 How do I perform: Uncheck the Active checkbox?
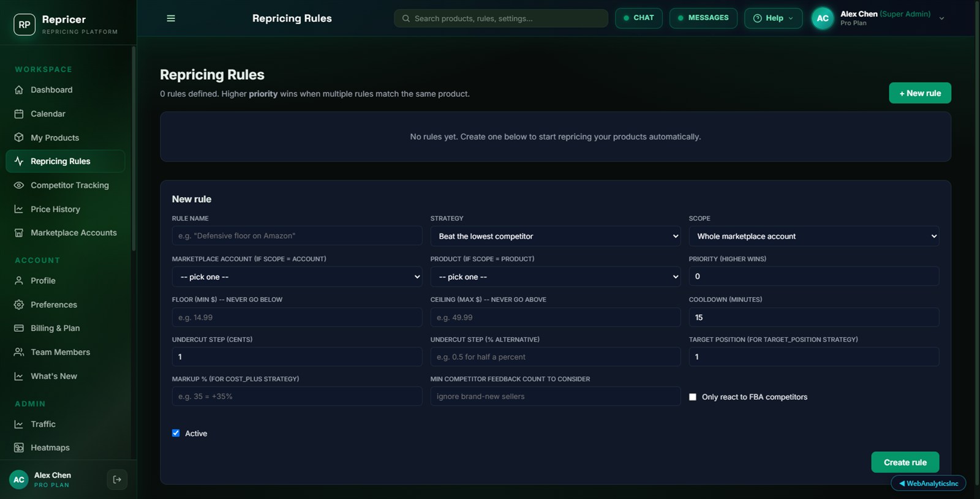tap(176, 433)
